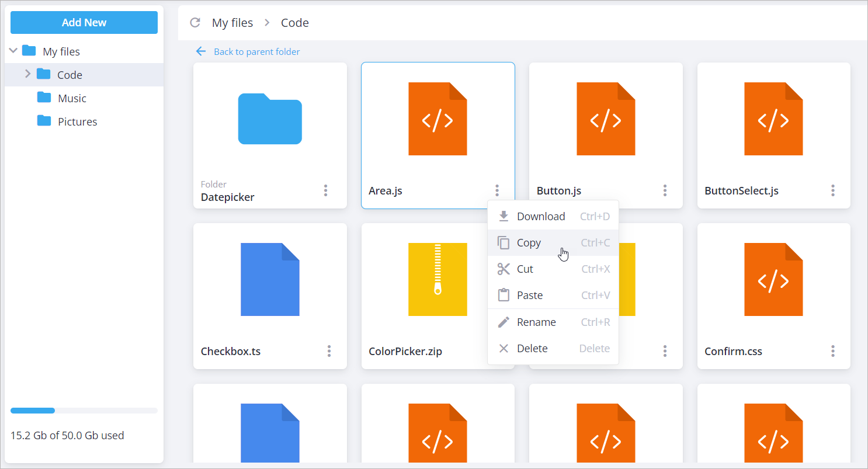
Task: Open the three-dot menu on Button.js
Action: click(665, 190)
